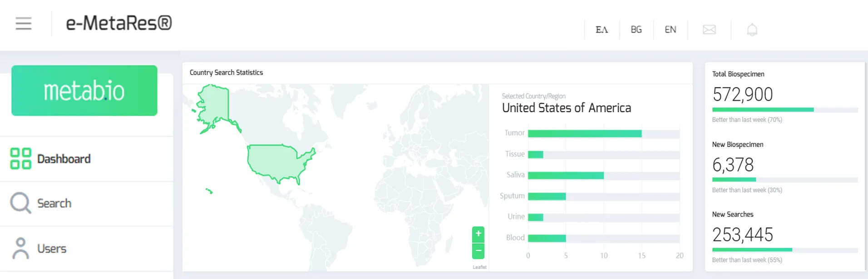Image resolution: width=868 pixels, height=279 pixels.
Task: Click the metabio logo button
Action: coord(84,90)
